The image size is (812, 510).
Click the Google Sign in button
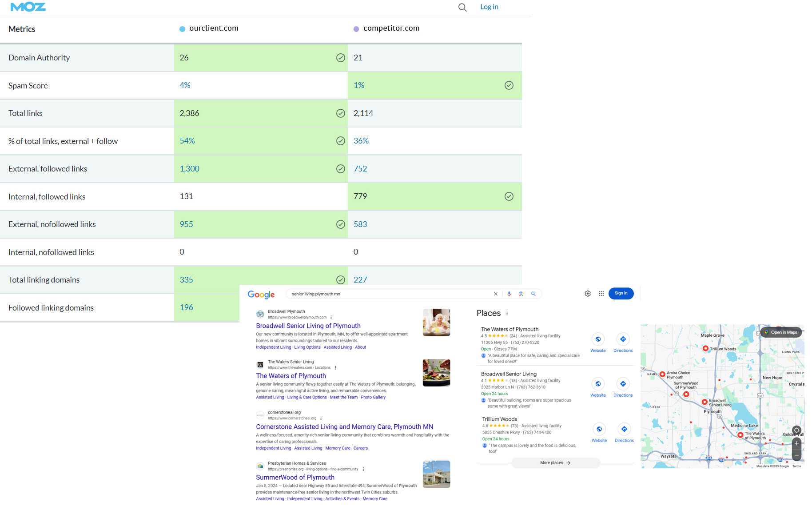point(621,293)
